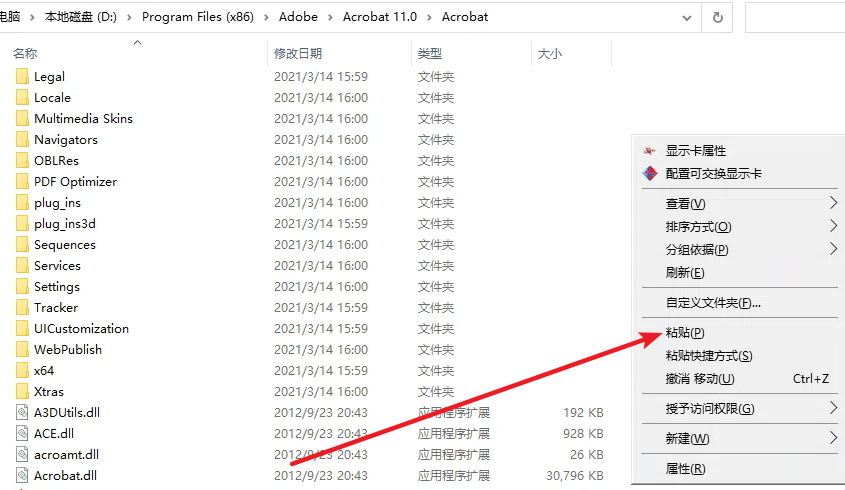Select the Acrobat.dll file icon

[22, 476]
